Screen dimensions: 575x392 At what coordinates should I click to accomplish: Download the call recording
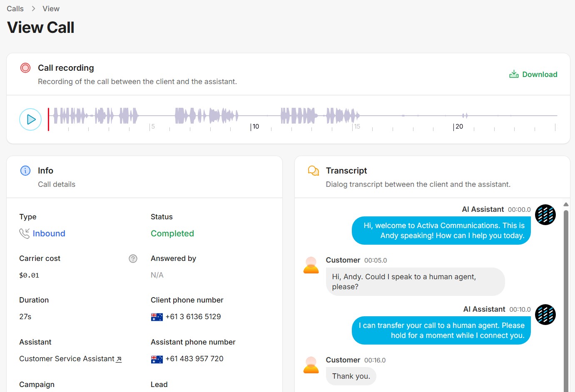533,74
